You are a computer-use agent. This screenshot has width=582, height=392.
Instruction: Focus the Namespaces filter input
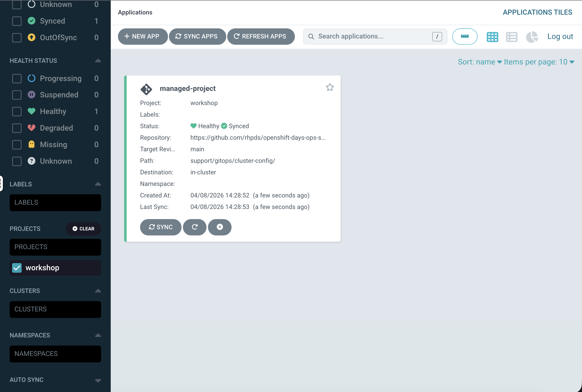coord(55,354)
